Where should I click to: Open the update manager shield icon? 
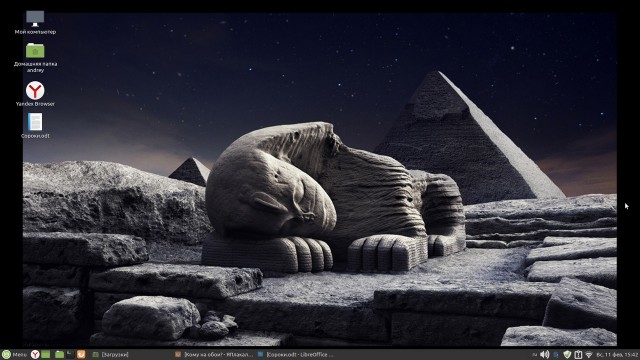click(567, 354)
